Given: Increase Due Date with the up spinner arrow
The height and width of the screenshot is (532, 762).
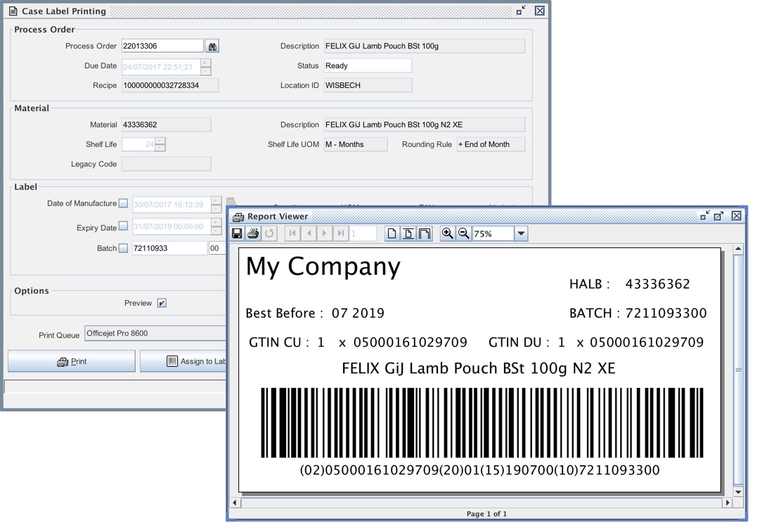Looking at the screenshot, I should (x=205, y=63).
